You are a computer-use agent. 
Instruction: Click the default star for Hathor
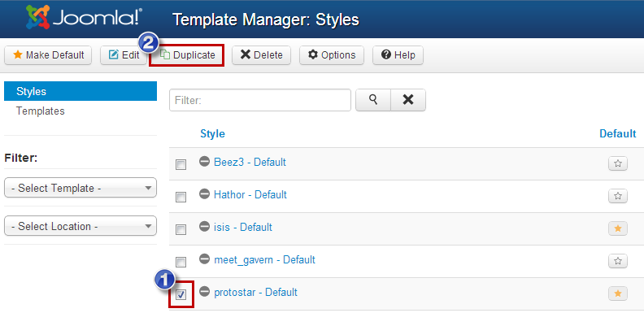(618, 196)
